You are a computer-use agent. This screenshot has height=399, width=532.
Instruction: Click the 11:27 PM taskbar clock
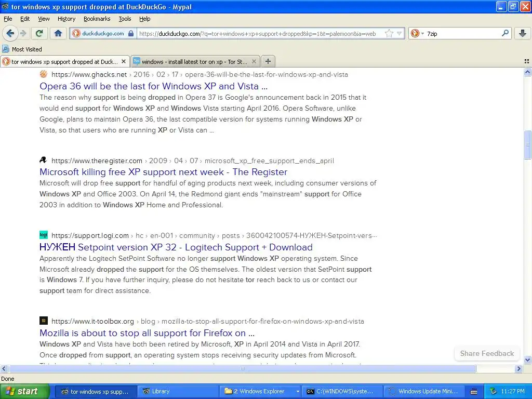513,391
